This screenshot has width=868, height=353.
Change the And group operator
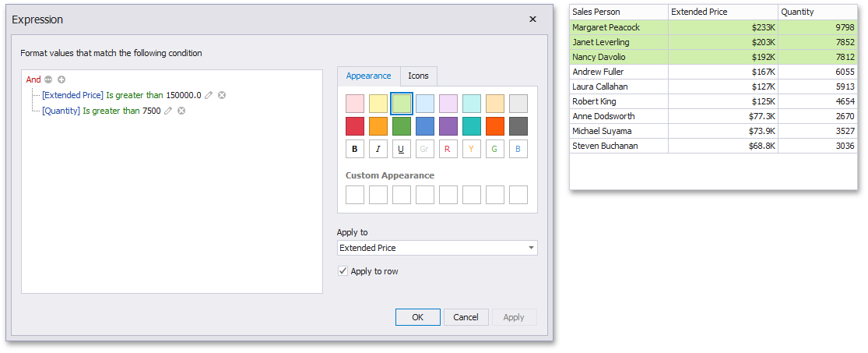click(33, 79)
